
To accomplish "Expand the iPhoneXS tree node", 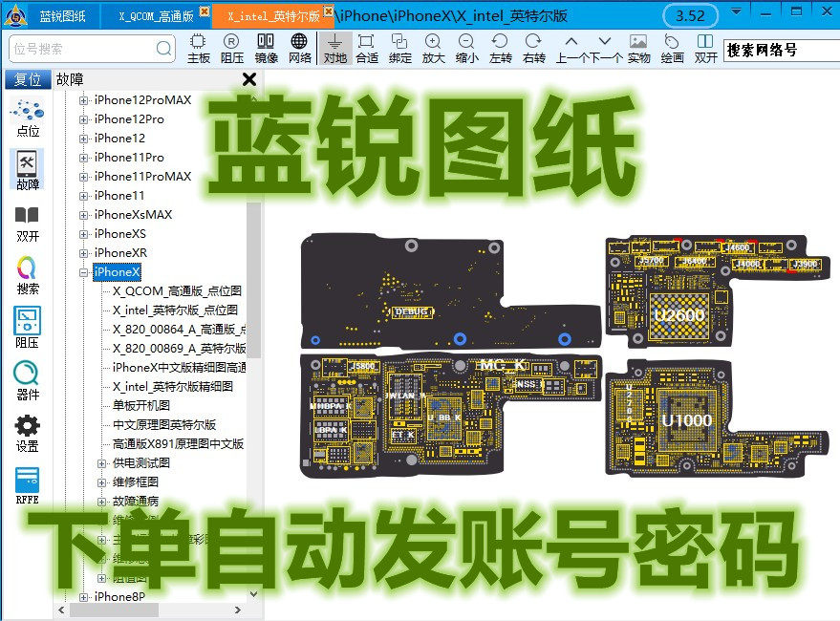I will click(83, 234).
